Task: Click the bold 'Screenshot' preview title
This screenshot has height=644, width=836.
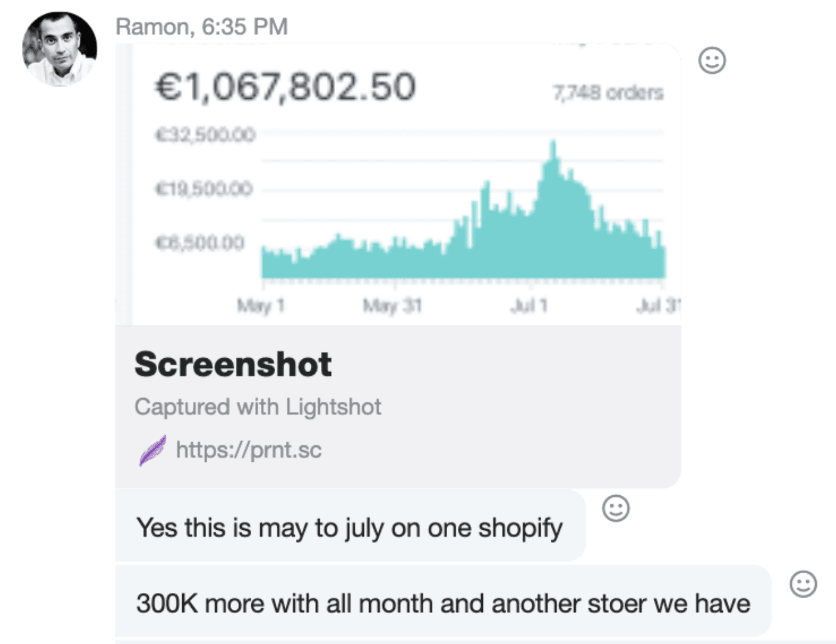Action: click(x=233, y=364)
